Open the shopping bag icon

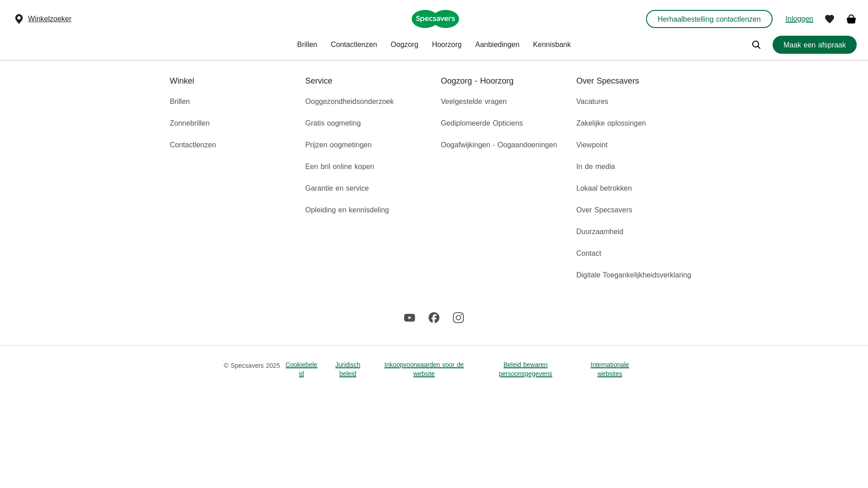tap(851, 19)
